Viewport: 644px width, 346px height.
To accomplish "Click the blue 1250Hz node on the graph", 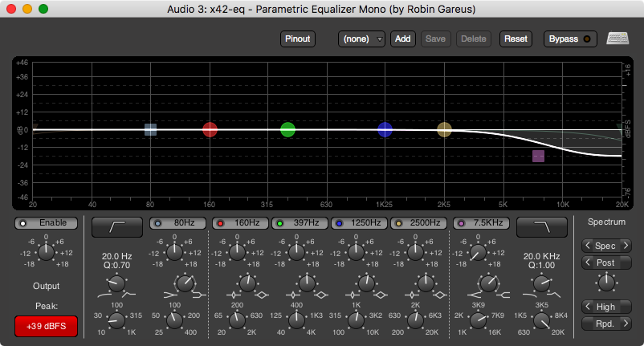I will (x=385, y=129).
